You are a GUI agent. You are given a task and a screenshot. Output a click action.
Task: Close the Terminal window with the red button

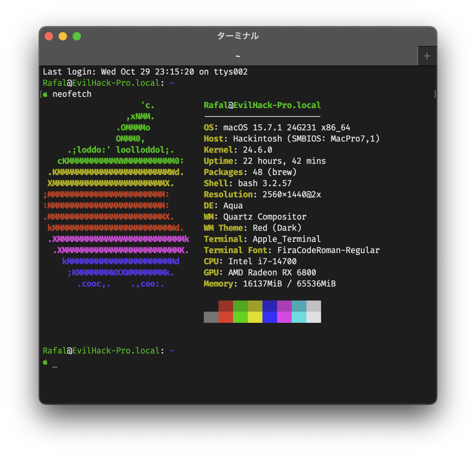click(x=49, y=36)
